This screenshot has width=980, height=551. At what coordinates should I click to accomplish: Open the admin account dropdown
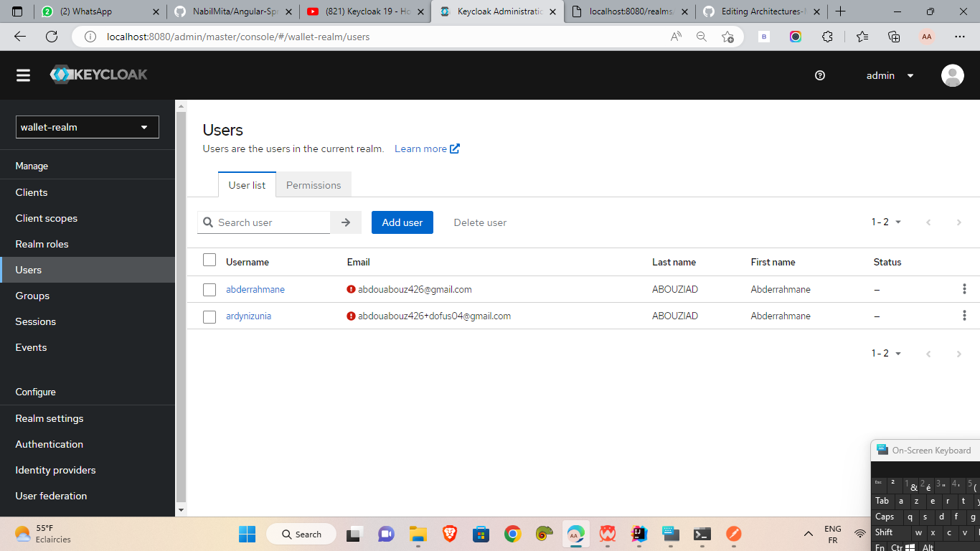tap(889, 75)
